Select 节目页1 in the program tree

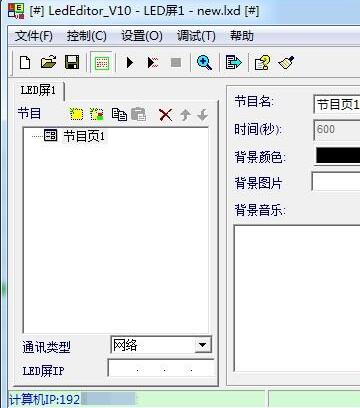84,136
